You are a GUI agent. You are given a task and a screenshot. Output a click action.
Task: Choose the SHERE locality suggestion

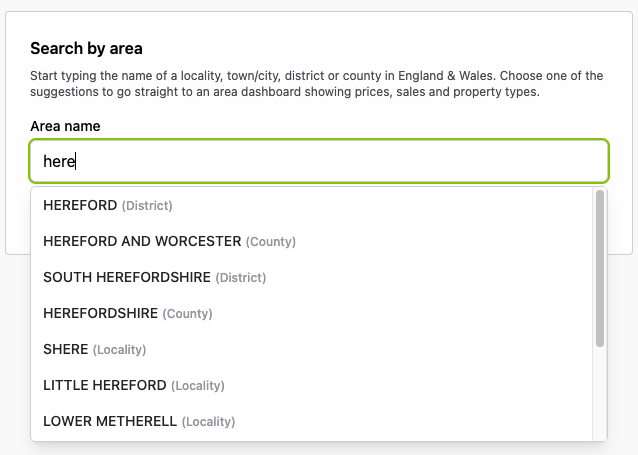pos(66,349)
